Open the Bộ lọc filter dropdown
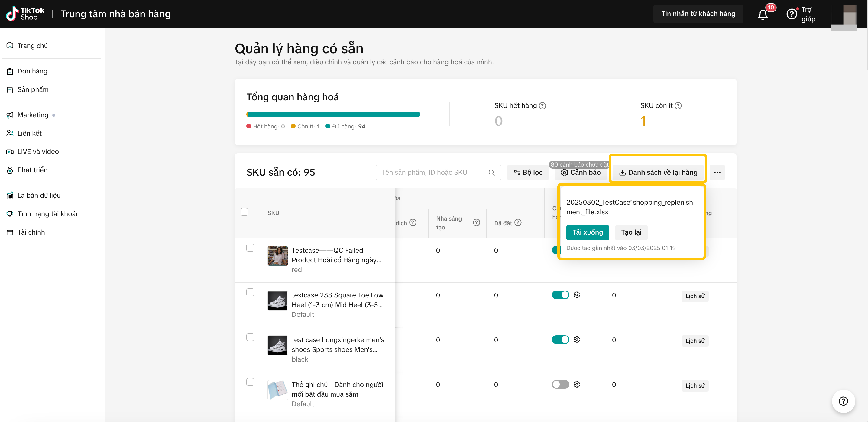This screenshot has height=422, width=868. (528, 173)
